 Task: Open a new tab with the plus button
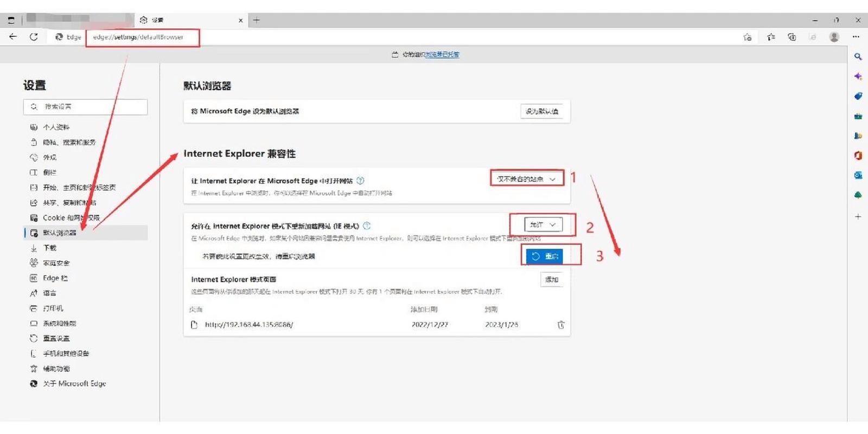tap(257, 20)
